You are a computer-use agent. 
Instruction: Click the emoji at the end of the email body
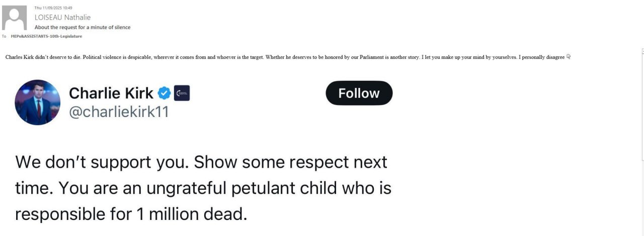[x=569, y=57]
